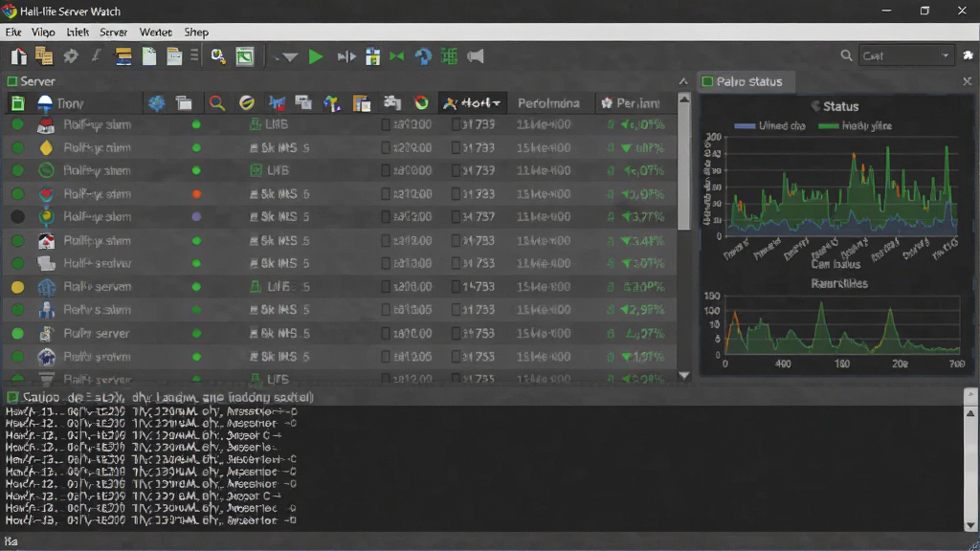Click the folder window toolbar icon

(x=174, y=56)
